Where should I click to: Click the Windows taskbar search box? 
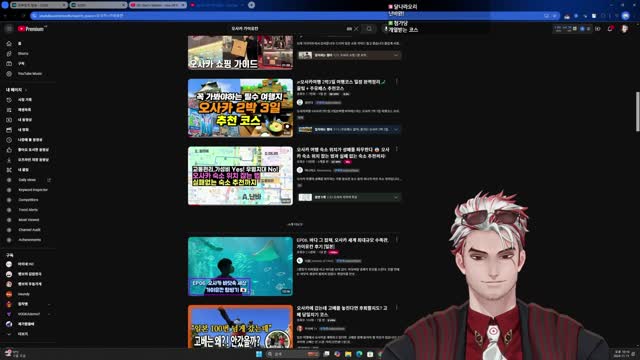point(293,354)
